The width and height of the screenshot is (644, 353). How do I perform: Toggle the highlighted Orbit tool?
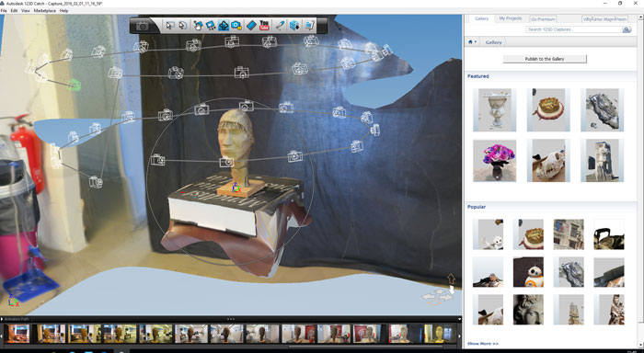[224, 26]
